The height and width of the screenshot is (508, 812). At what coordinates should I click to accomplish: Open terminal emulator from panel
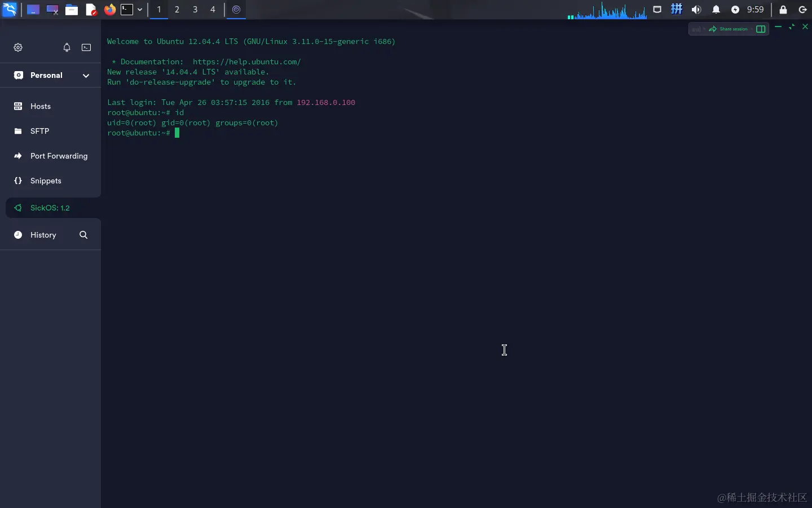(127, 10)
